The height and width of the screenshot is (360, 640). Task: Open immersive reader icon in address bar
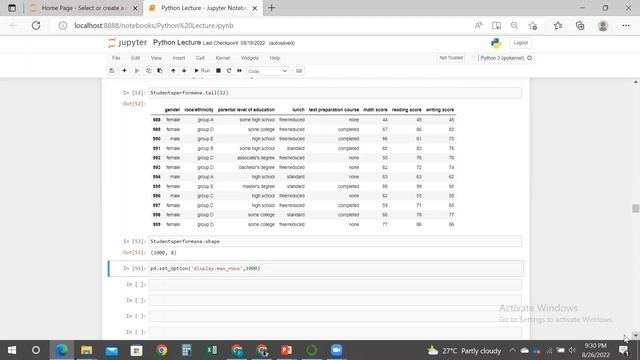(x=496, y=25)
